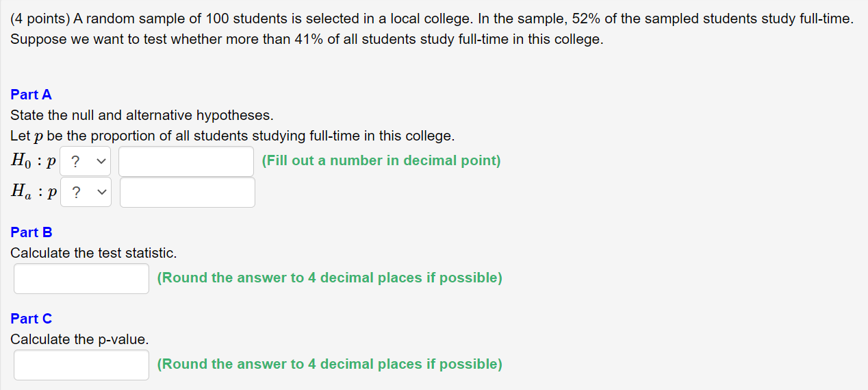Click the Part A heading

(31, 95)
